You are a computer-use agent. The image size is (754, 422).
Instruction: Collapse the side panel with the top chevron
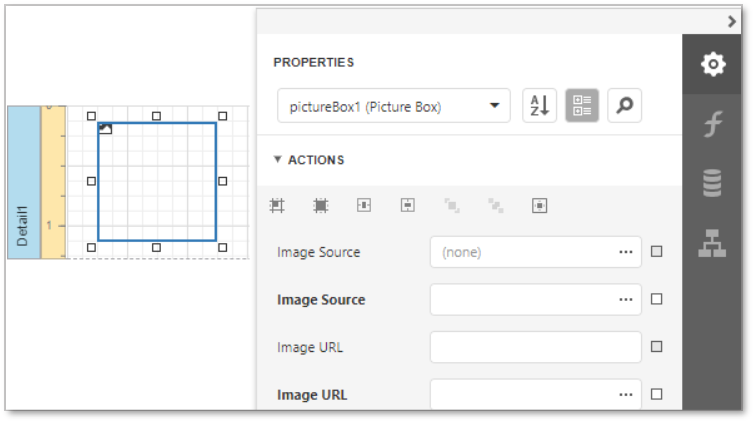tap(732, 20)
